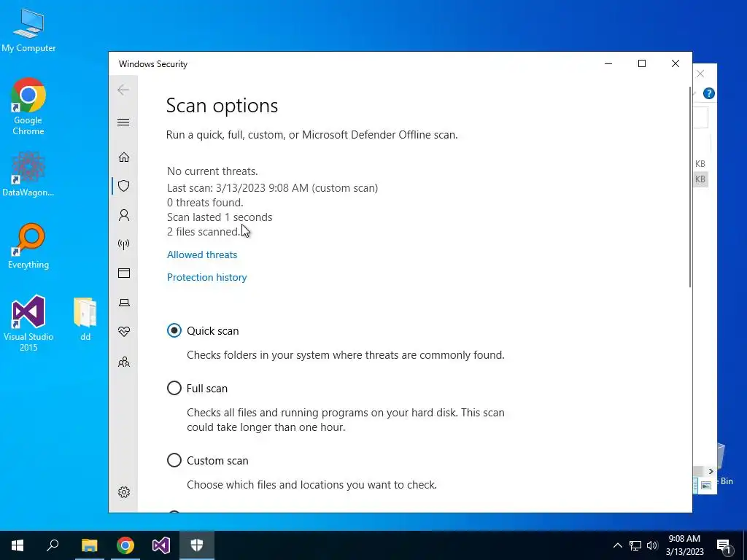Open the Allowed threats link
This screenshot has height=560, width=747.
tap(202, 254)
